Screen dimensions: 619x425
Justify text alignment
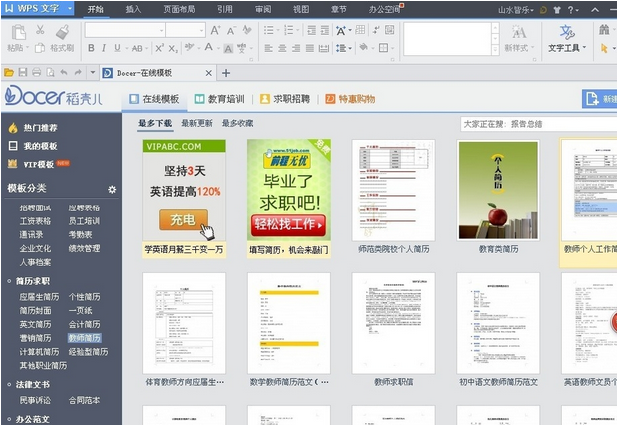310,48
